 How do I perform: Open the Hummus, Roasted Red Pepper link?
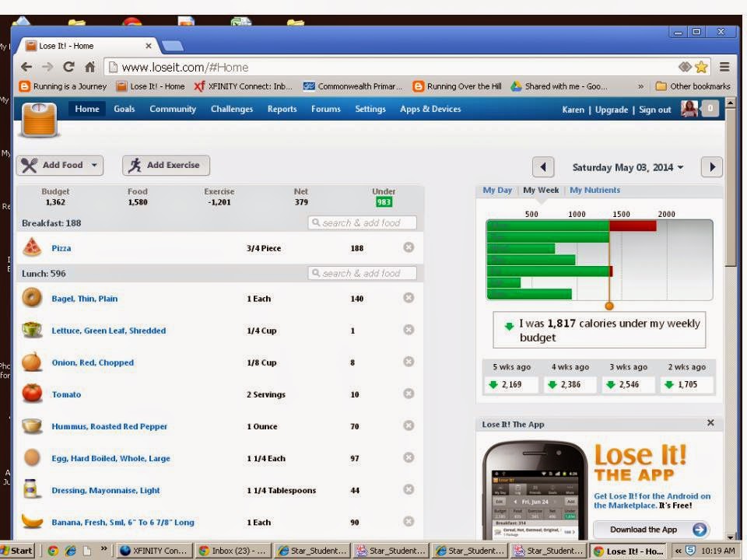click(x=109, y=427)
